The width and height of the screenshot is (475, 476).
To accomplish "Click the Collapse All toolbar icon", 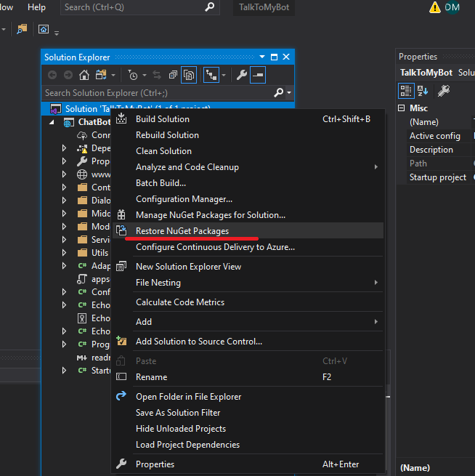I will [173, 75].
